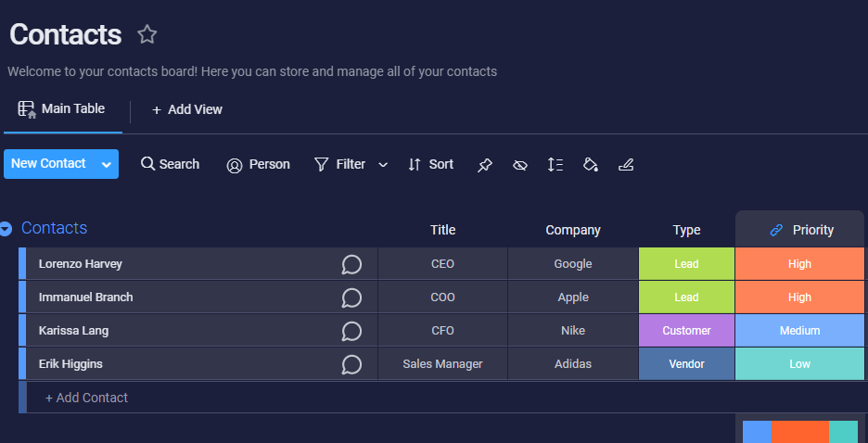This screenshot has width=868, height=443.
Task: Toggle hidden columns with the eye icon
Action: tap(520, 165)
